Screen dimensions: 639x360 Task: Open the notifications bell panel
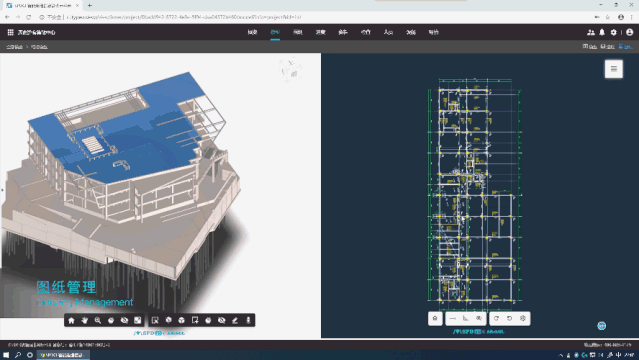click(602, 32)
